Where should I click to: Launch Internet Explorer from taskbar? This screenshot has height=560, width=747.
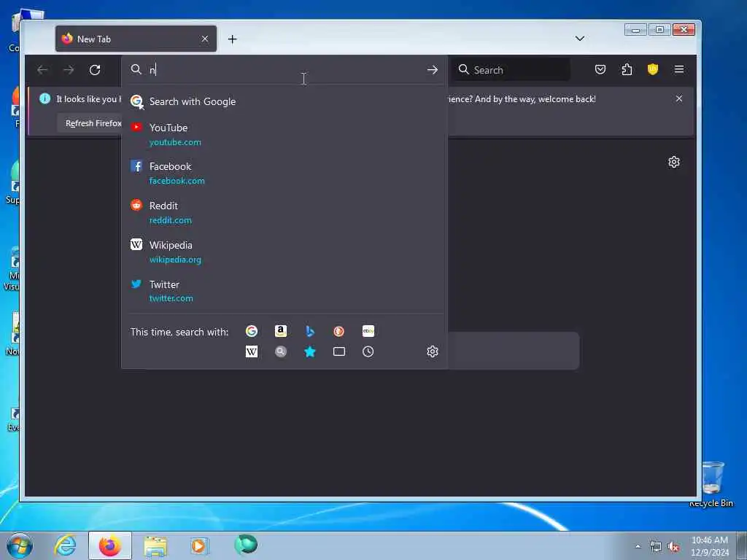tap(65, 545)
